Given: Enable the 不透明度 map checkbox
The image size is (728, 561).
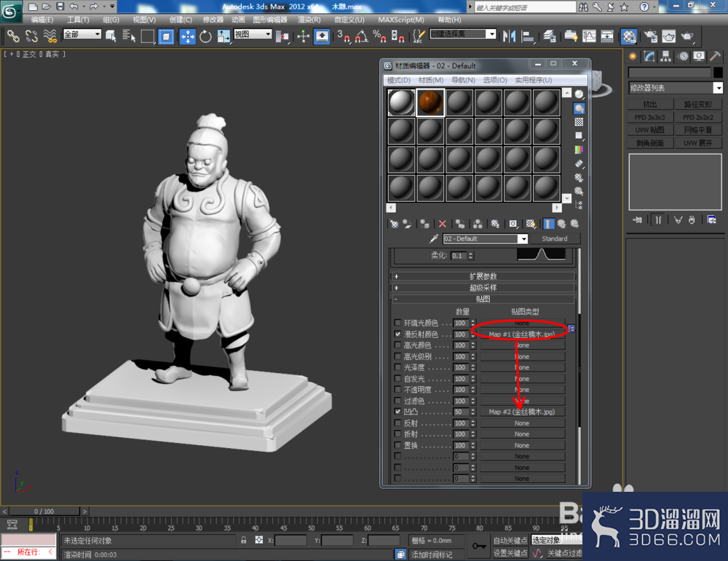Looking at the screenshot, I should click(397, 390).
